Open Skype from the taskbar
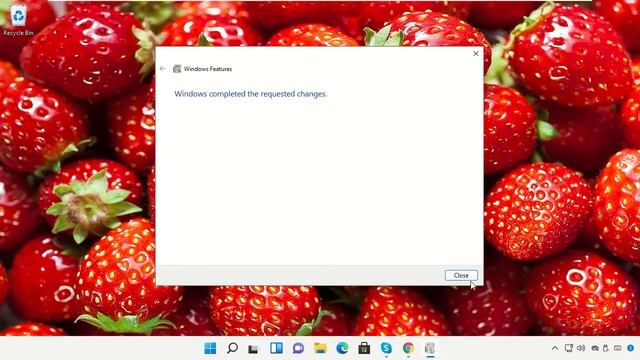 386,348
